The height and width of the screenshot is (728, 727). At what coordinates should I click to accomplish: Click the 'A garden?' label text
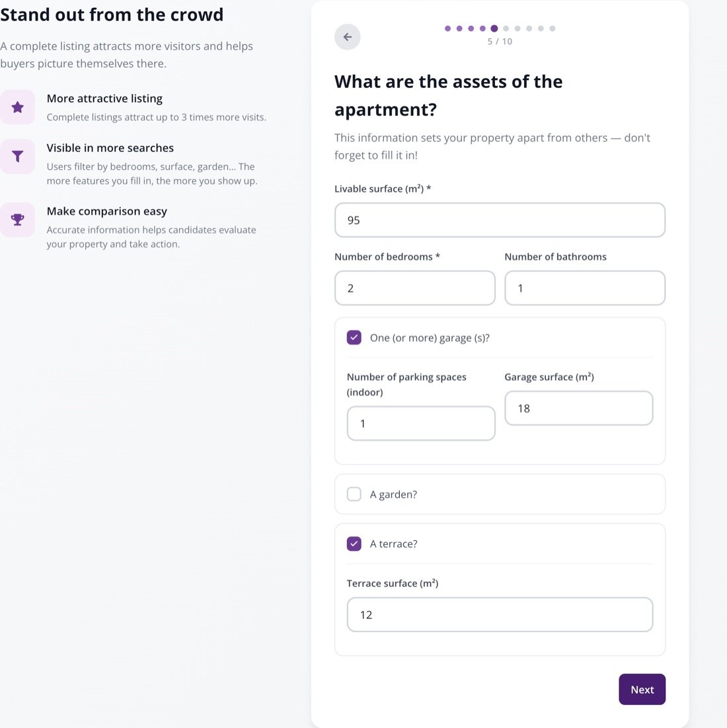point(393,495)
